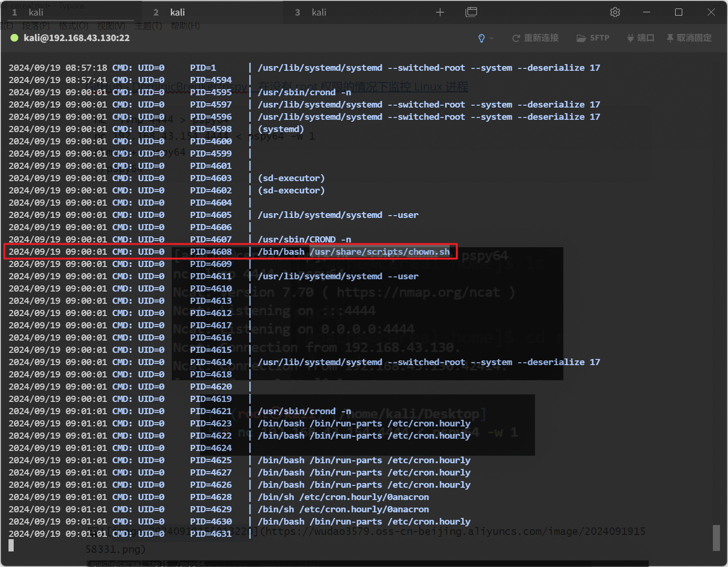Click the /usr/sbin/CROND -n line

(x=304, y=240)
